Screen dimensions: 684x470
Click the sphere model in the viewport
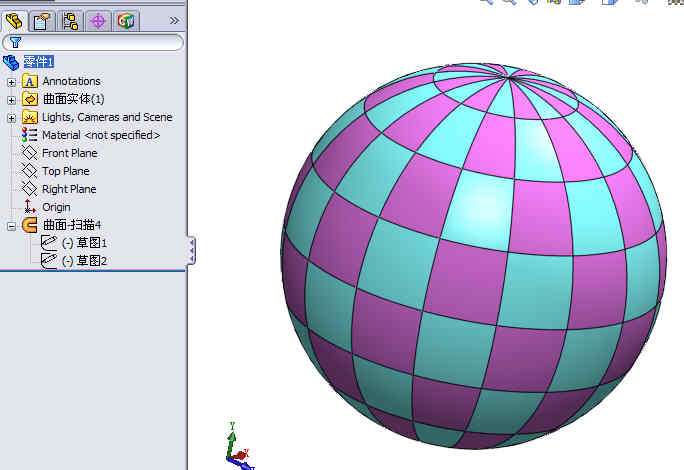coord(473,256)
